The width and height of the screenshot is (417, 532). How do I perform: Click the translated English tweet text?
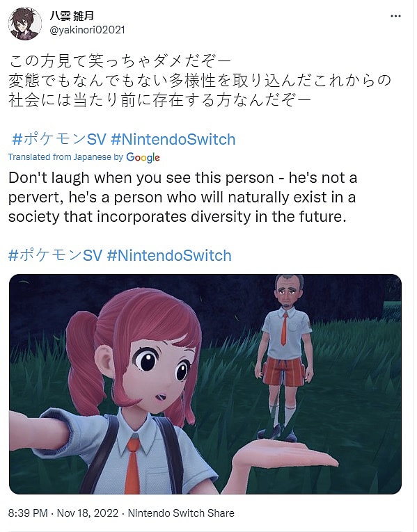(182, 197)
